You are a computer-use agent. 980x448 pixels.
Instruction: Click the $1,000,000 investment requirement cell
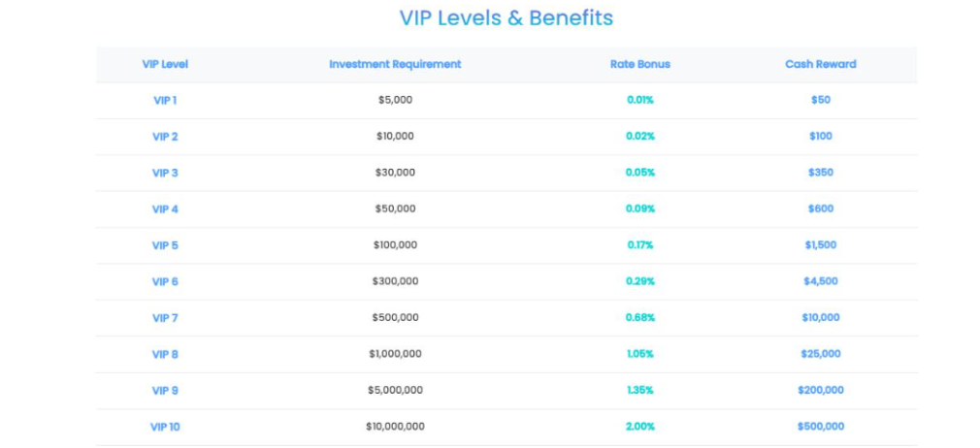point(395,354)
